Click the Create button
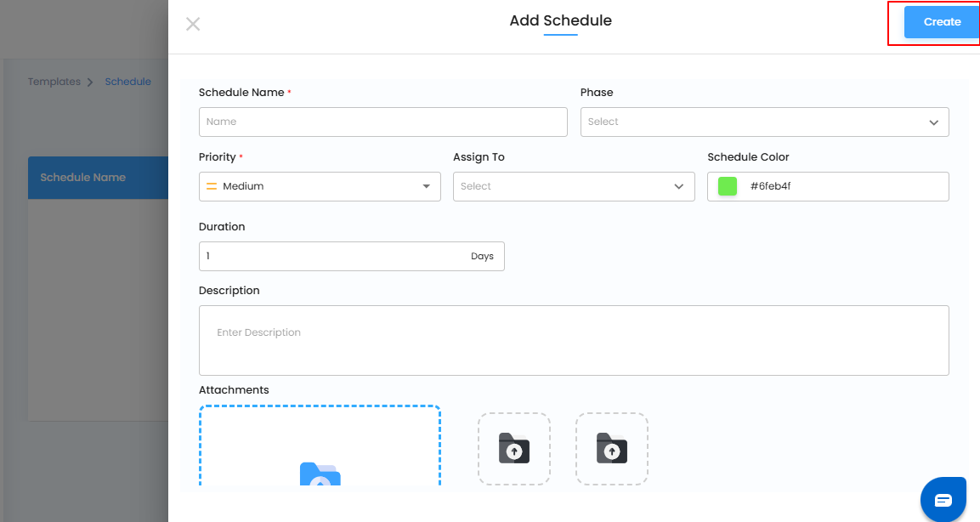This screenshot has width=980, height=522. pos(942,22)
